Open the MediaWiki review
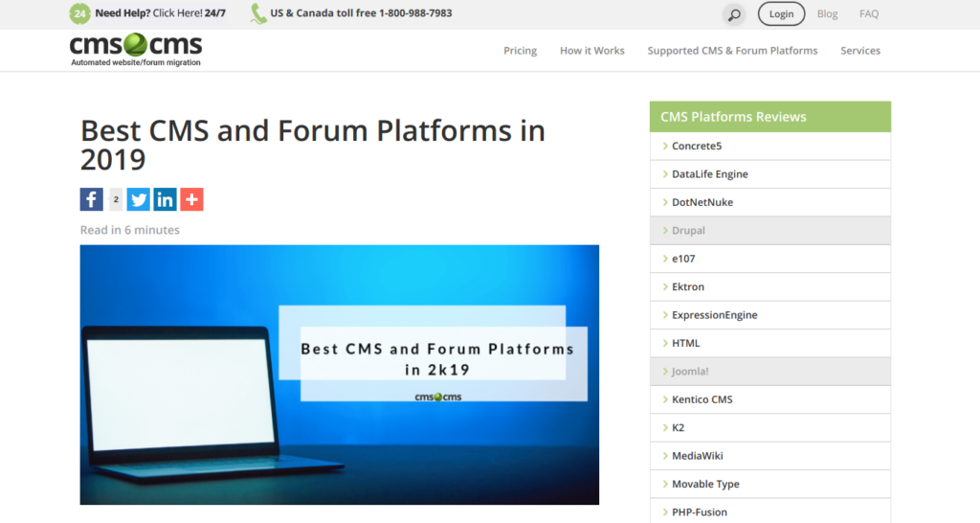Viewport: 980px width, 523px height. (770, 455)
